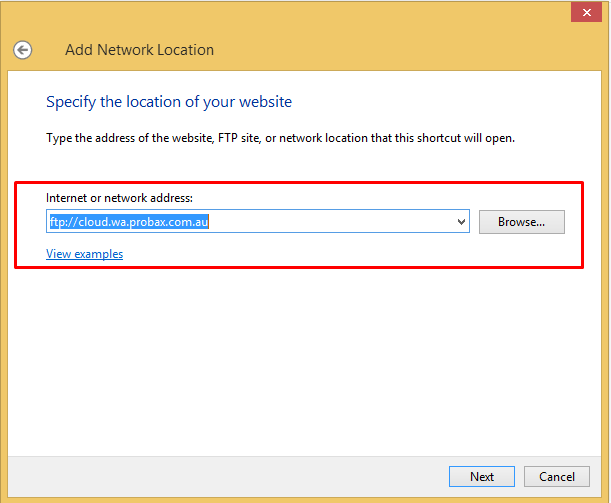Click the 'Location' word in the window title
Image resolution: width=611 pixels, height=503 pixels.
tap(185, 50)
